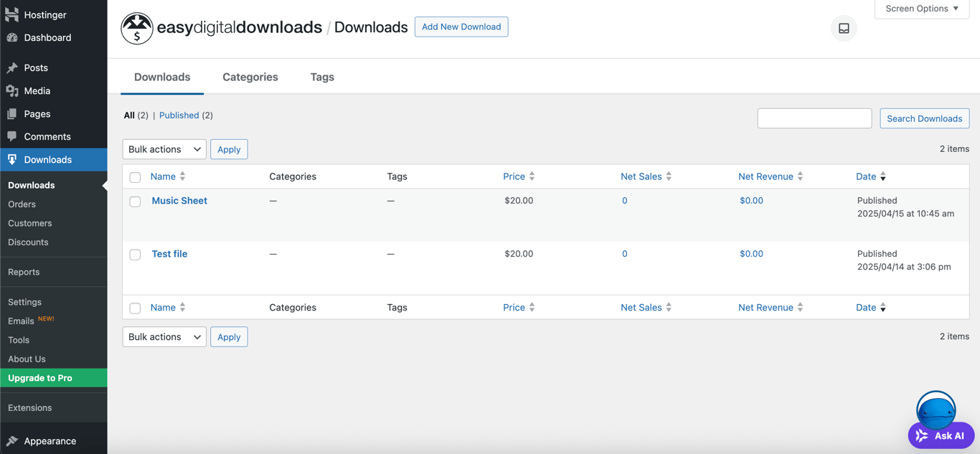Sort the table by Price column
The width and height of the screenshot is (980, 454).
pyautogui.click(x=514, y=176)
